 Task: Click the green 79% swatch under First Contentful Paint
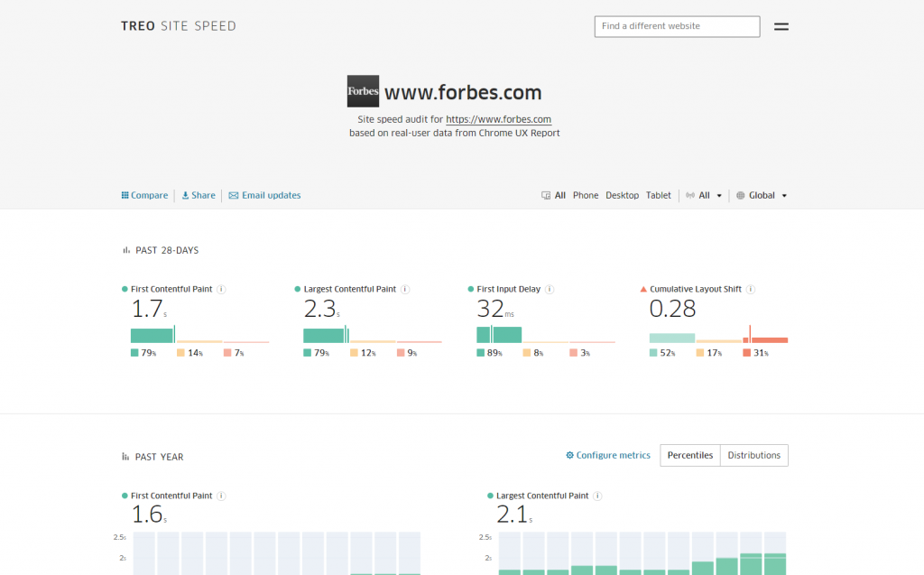pyautogui.click(x=134, y=353)
